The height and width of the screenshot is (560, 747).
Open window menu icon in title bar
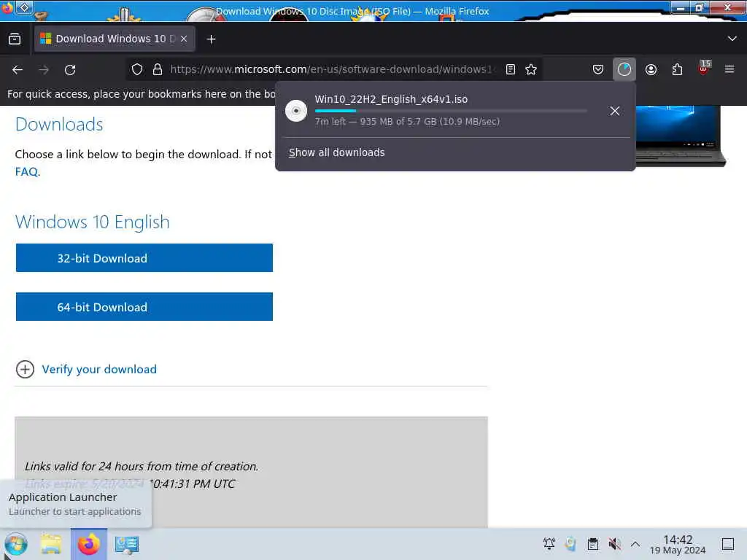click(x=7, y=7)
